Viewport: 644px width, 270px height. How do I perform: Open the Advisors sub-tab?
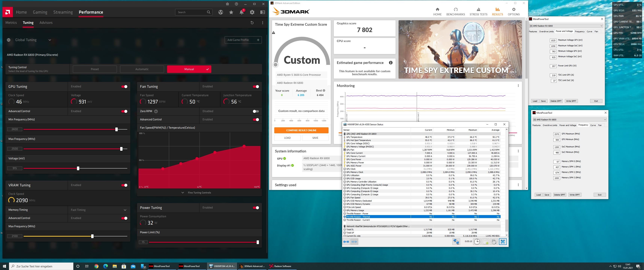point(46,23)
